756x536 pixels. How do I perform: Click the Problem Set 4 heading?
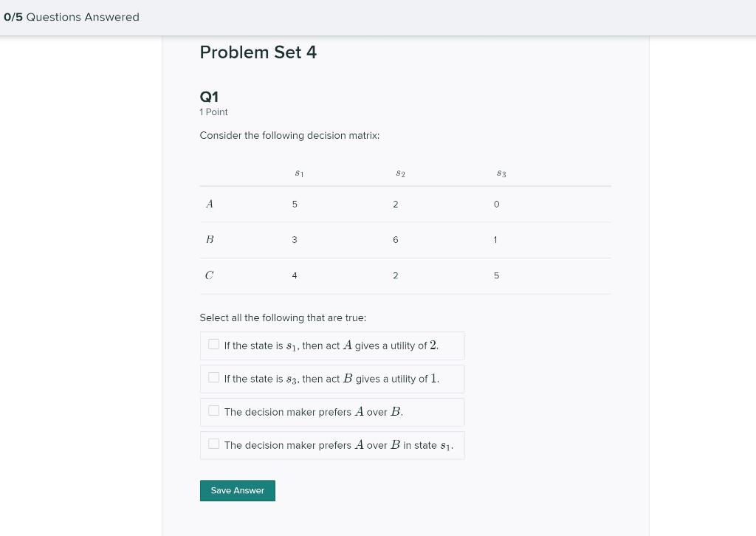pyautogui.click(x=258, y=52)
